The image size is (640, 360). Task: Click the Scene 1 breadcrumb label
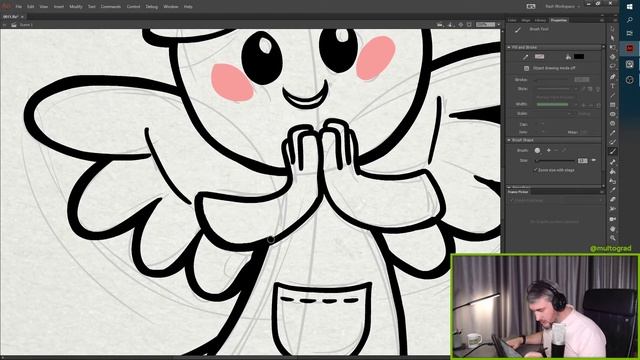pos(26,25)
